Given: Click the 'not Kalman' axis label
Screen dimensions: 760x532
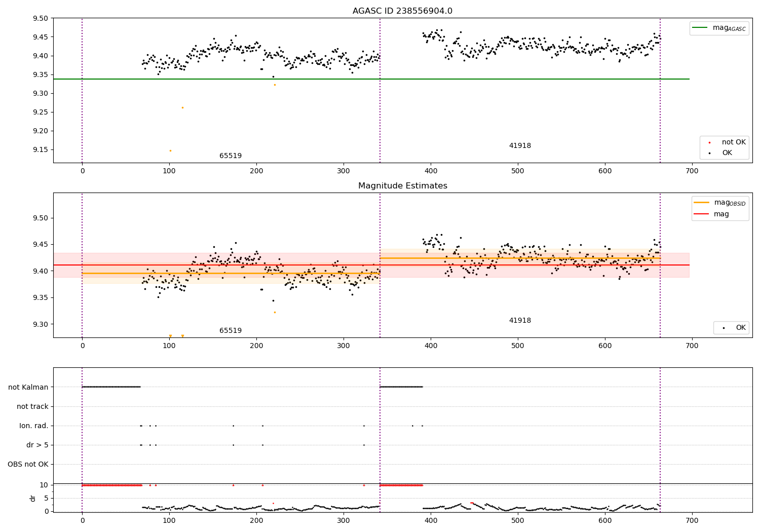Looking at the screenshot, I should 28,387.
